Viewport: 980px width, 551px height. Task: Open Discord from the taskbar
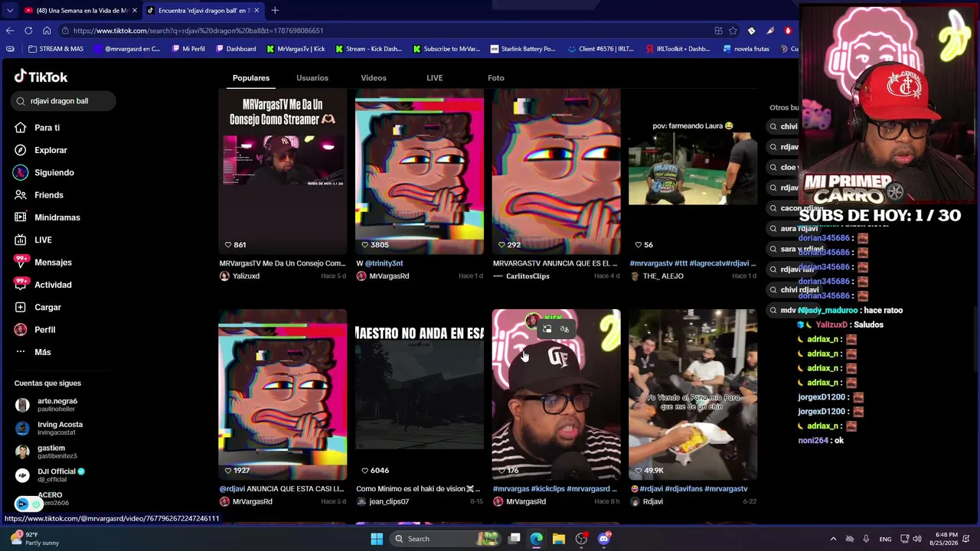pyautogui.click(x=604, y=539)
